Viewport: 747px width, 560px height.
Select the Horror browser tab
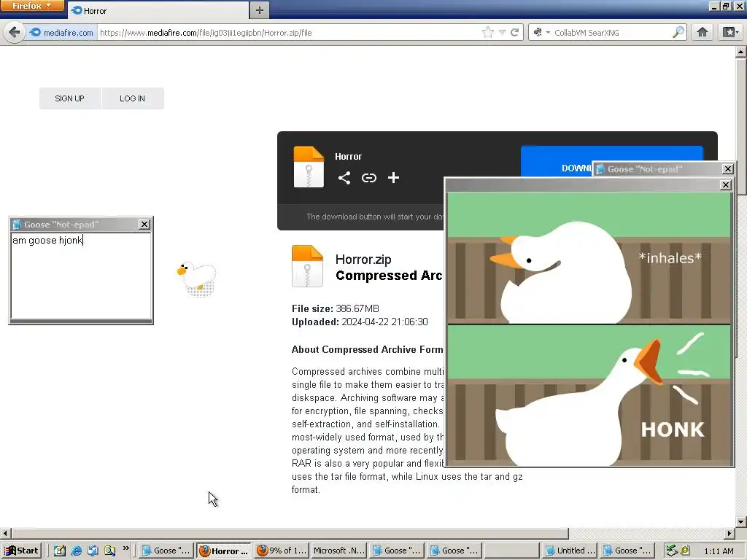(x=158, y=10)
